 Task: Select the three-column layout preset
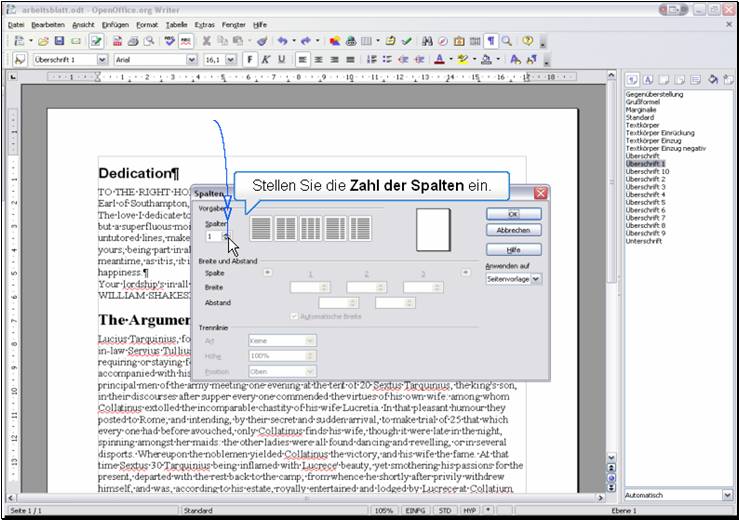(x=311, y=228)
